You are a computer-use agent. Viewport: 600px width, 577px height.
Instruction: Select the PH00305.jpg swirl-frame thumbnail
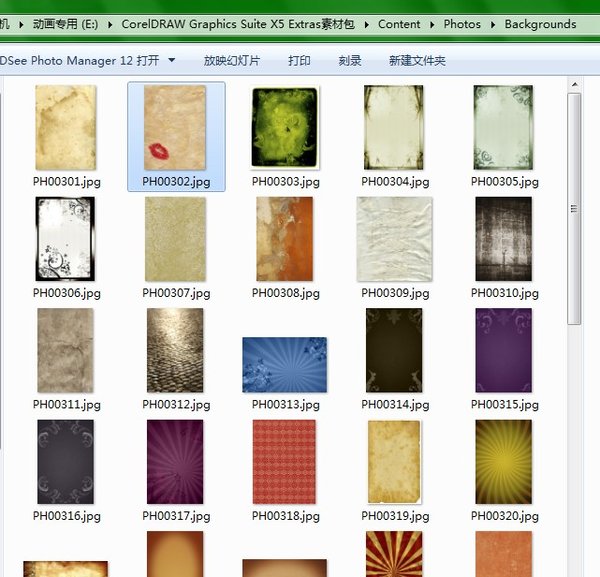[x=504, y=127]
